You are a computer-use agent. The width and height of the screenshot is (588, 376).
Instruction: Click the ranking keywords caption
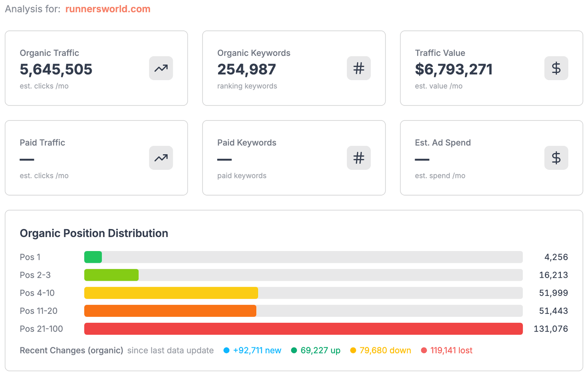click(x=247, y=86)
